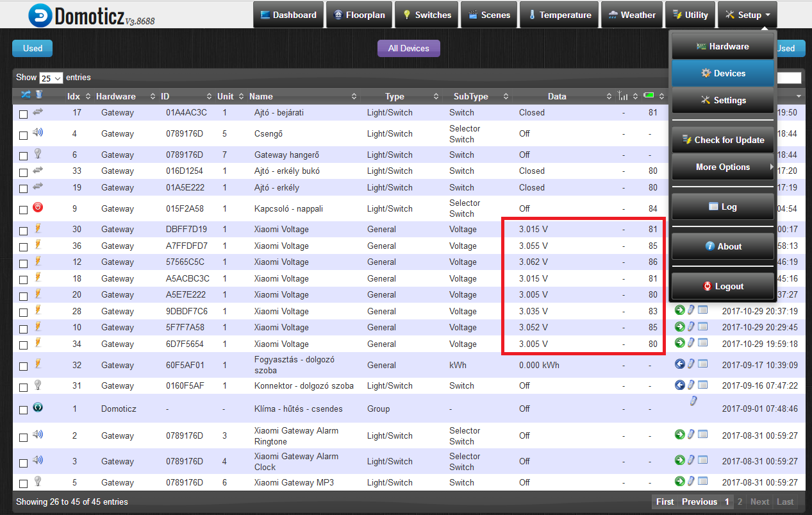Sort table by Data column
Image resolution: width=812 pixels, height=515 pixels.
[563, 96]
